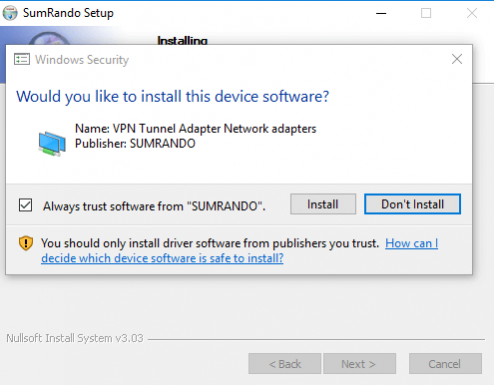Click the 'Would you like to install' heading
Image resolution: width=494 pixels, height=385 pixels.
173,97
